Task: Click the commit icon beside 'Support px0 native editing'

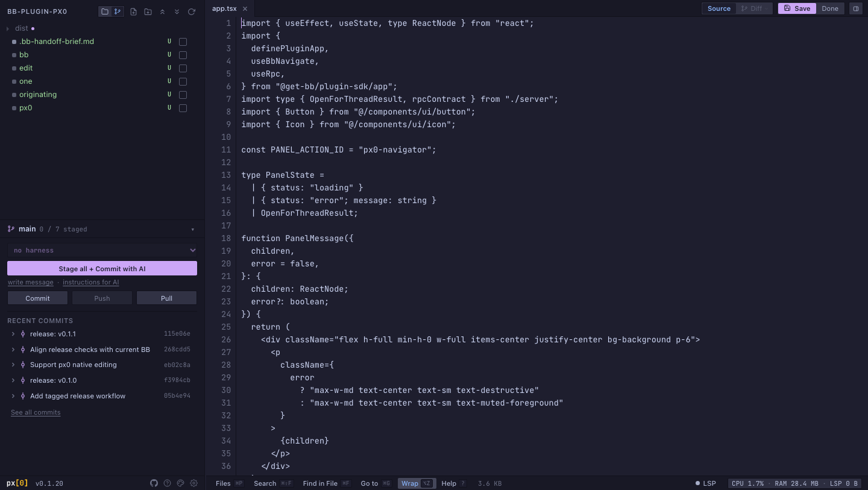Action: (23, 365)
